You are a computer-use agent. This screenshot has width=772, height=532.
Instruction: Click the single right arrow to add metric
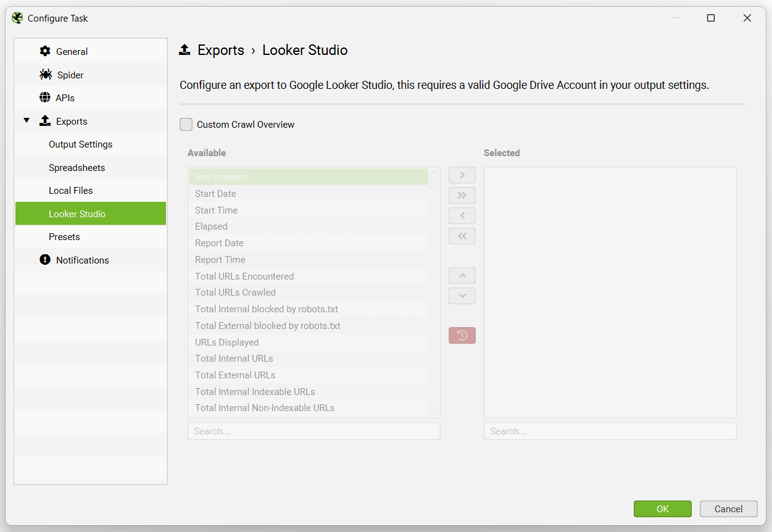[462, 175]
